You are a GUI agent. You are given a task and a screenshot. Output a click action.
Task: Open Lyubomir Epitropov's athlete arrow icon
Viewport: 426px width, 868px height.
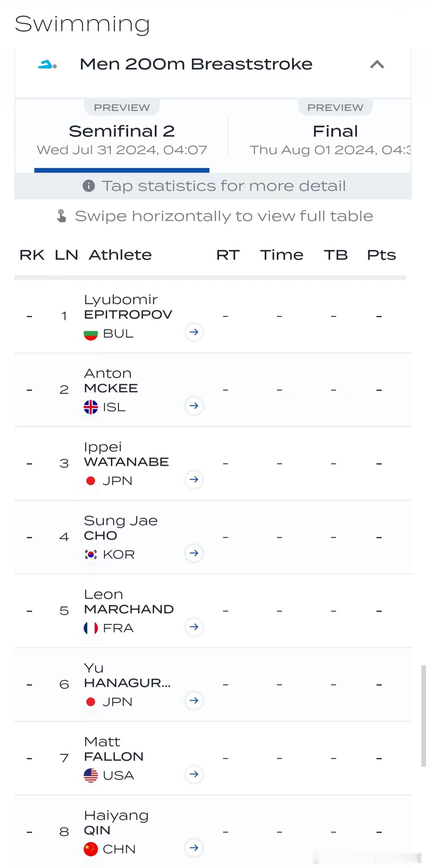click(x=194, y=332)
